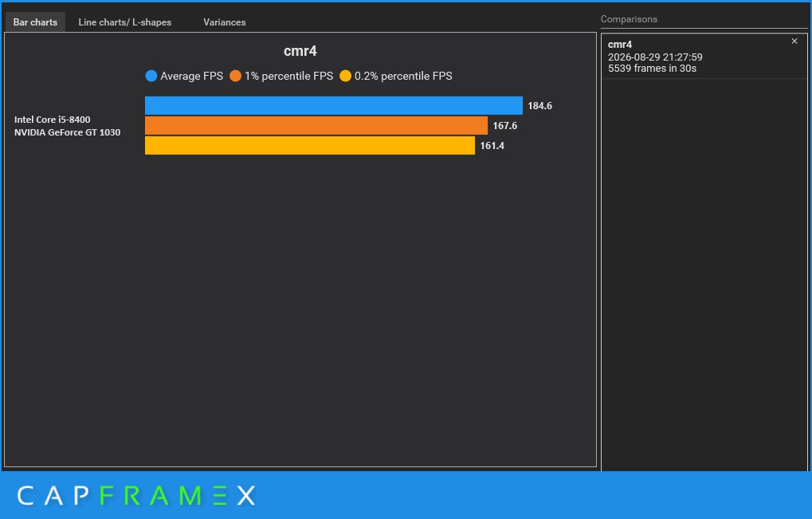Image resolution: width=812 pixels, height=519 pixels.
Task: Click the Average FPS legend label
Action: click(x=191, y=77)
